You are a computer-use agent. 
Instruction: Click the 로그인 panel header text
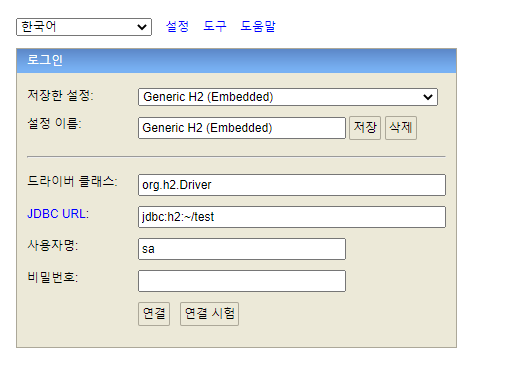tap(45, 60)
